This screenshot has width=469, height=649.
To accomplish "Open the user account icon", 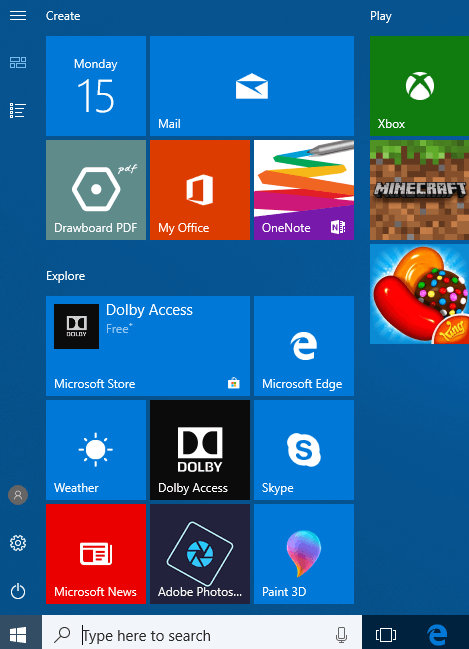I will 18,495.
